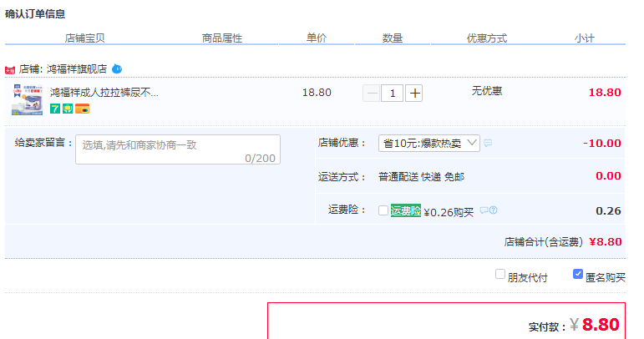Click the 实付款 ¥8.80 final amount

pyautogui.click(x=595, y=325)
